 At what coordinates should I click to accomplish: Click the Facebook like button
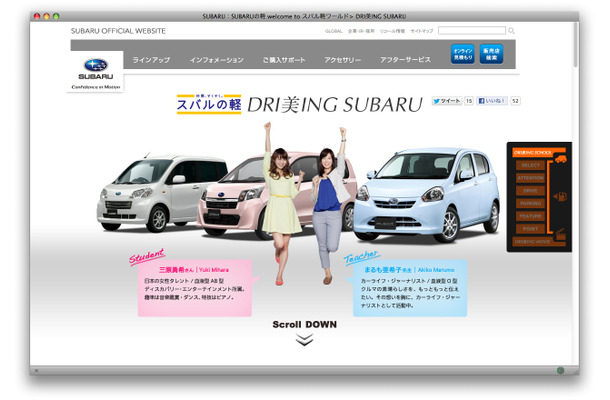[492, 101]
